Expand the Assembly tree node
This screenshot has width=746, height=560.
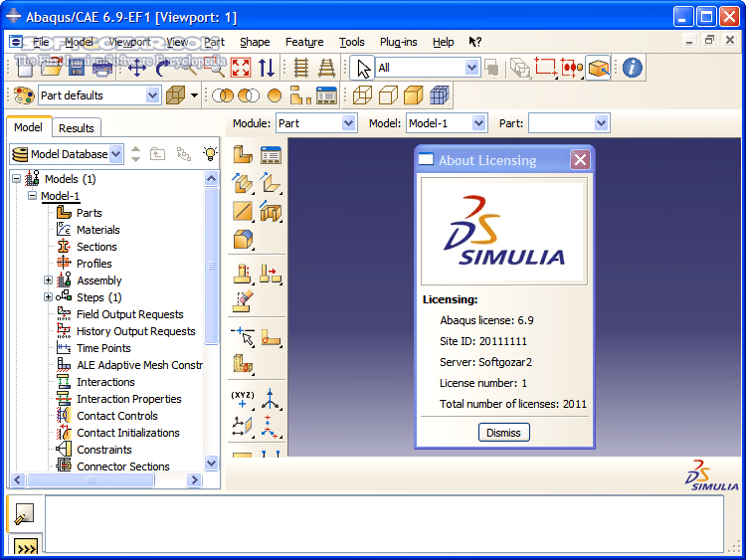click(48, 280)
